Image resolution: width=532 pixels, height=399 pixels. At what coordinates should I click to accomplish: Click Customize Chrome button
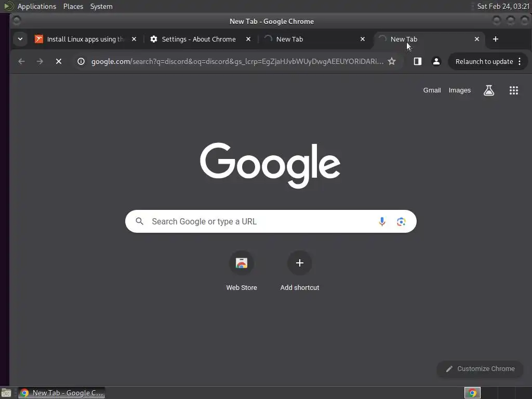pyautogui.click(x=480, y=369)
